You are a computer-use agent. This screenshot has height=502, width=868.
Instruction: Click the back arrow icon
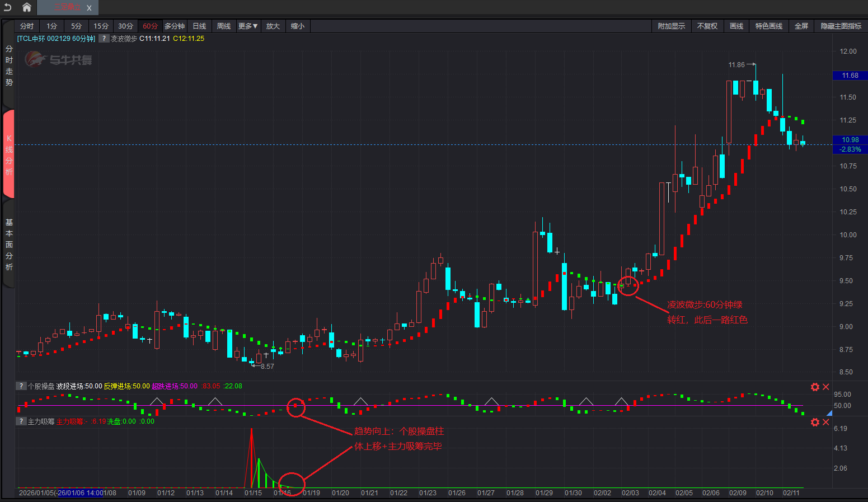(x=8, y=7)
